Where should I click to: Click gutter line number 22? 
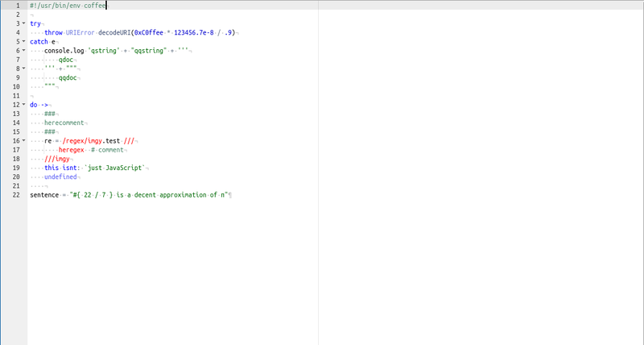point(16,195)
